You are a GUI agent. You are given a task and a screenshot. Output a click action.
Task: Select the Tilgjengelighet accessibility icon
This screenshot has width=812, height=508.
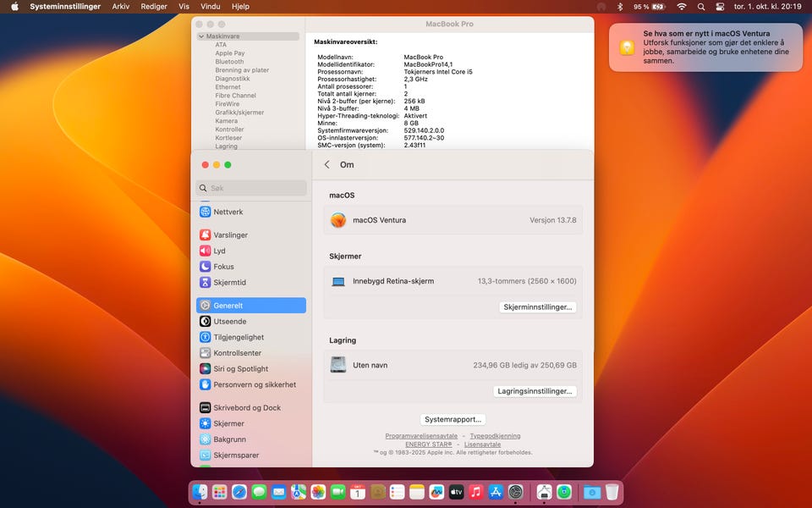[x=205, y=337]
